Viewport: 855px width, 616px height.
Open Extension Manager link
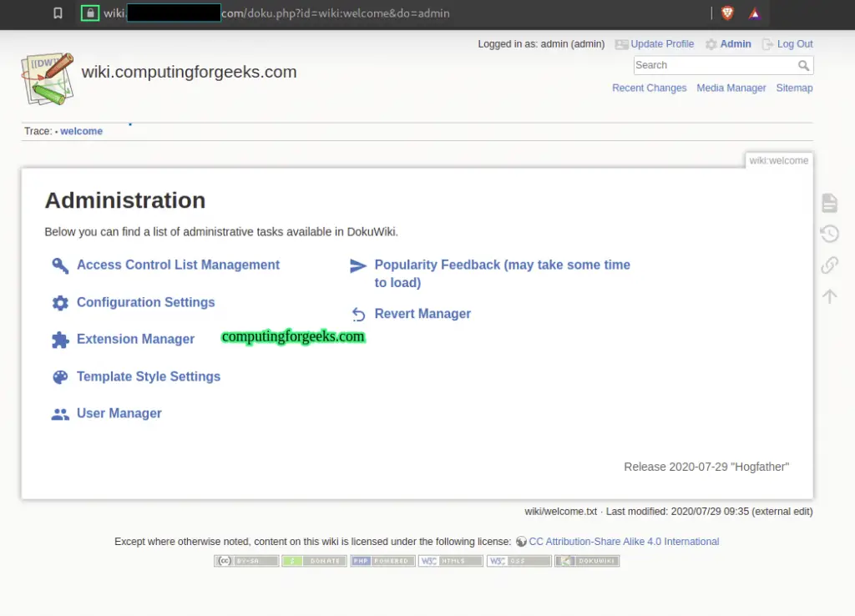(135, 339)
